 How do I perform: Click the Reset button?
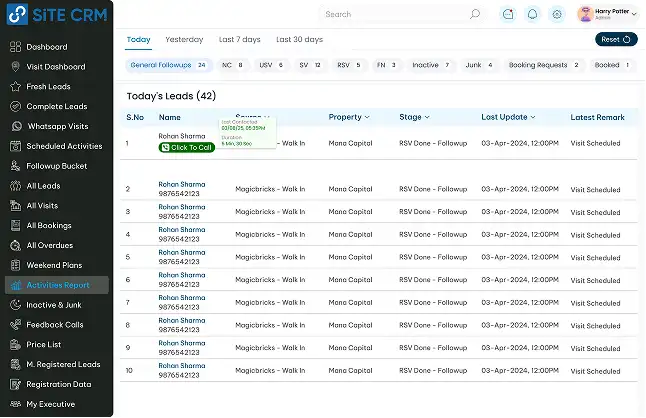click(616, 40)
